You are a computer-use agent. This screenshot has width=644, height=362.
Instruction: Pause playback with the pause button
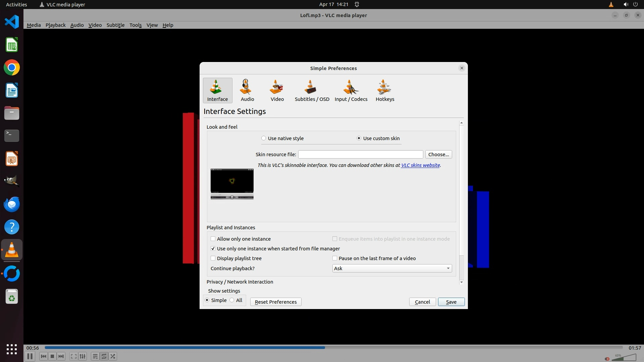tap(30, 356)
